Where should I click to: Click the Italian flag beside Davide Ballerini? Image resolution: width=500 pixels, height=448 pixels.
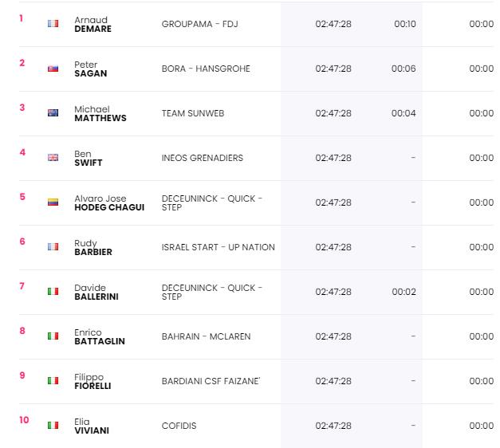[x=53, y=292]
